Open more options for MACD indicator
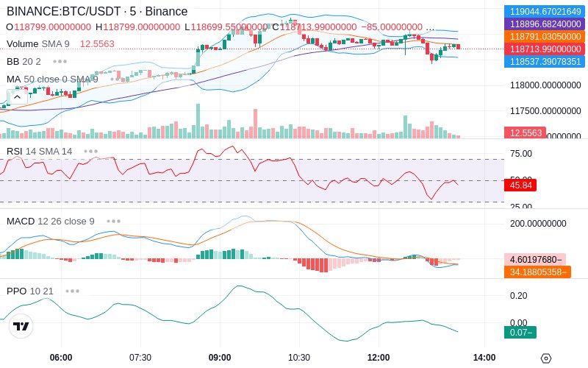 coord(114,222)
